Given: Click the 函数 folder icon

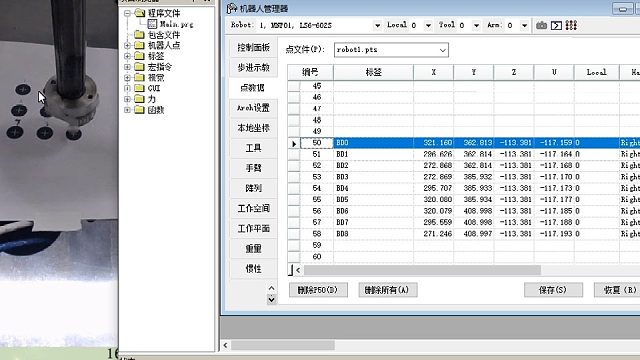Looking at the screenshot, I should pyautogui.click(x=140, y=110).
